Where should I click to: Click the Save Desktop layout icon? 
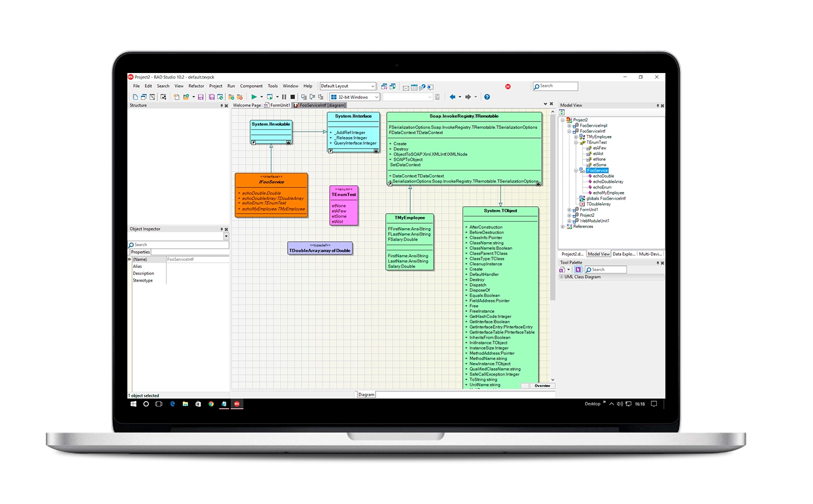384,86
